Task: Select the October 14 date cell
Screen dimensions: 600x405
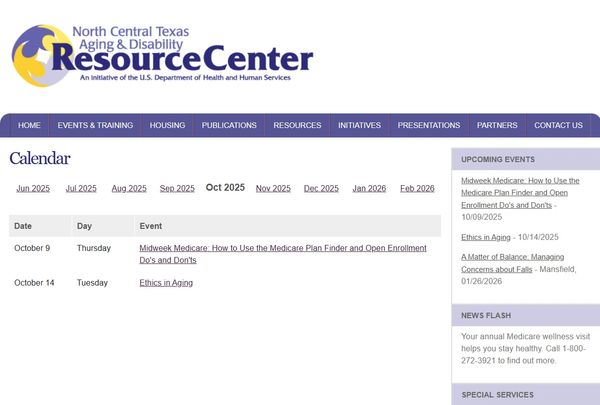Action: click(34, 283)
